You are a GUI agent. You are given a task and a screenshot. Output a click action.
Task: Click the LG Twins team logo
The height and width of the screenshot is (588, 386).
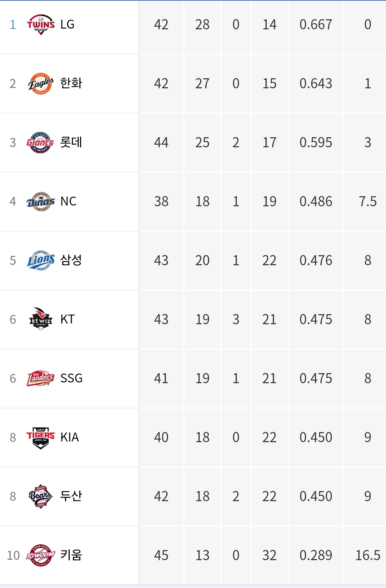41,25
